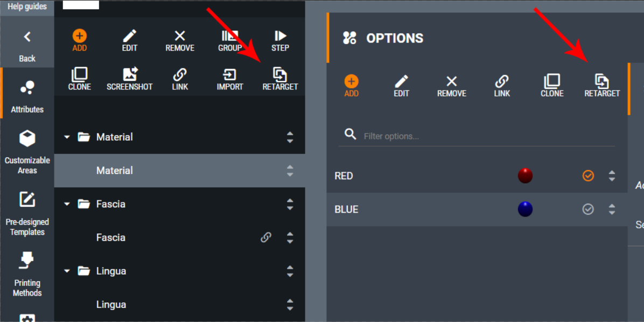The image size is (644, 322).
Task: Add a new option in Options panel
Action: (x=352, y=86)
